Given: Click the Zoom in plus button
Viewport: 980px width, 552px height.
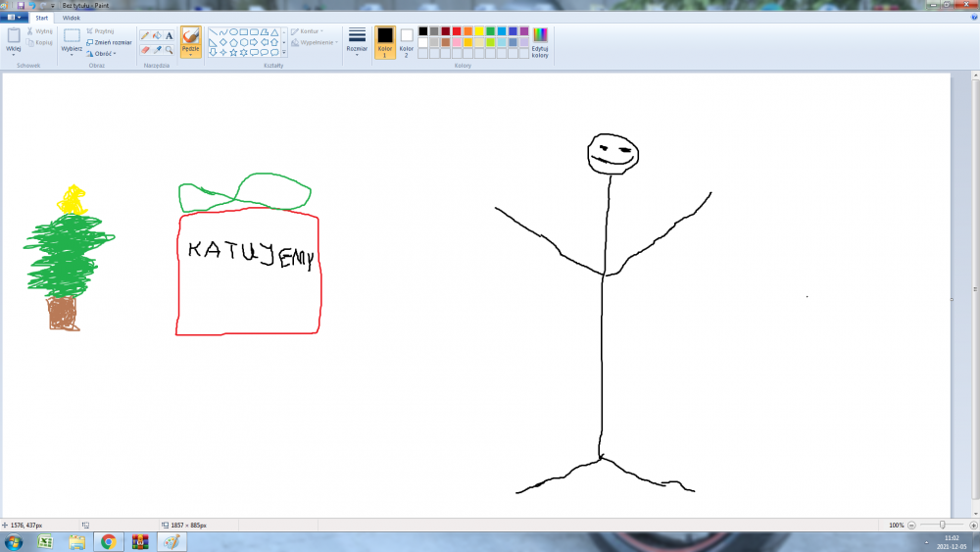Looking at the screenshot, I should [x=973, y=526].
